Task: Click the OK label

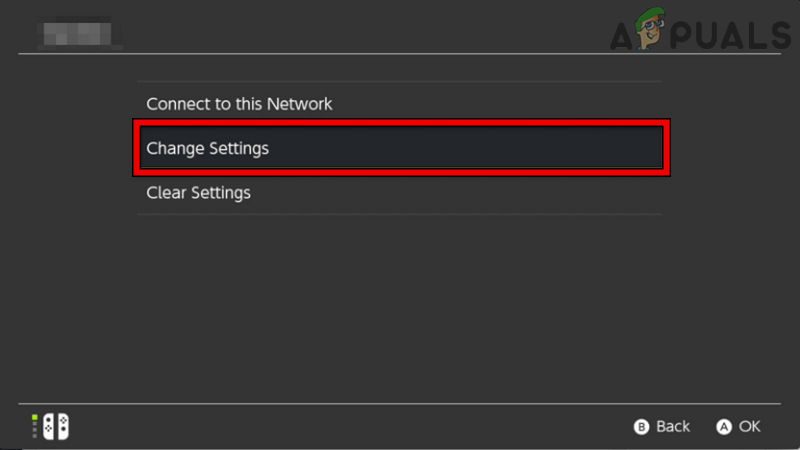Action: click(x=749, y=427)
